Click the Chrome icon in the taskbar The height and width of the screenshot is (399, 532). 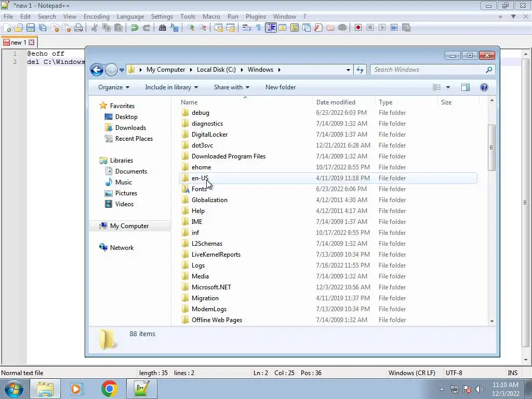[109, 389]
